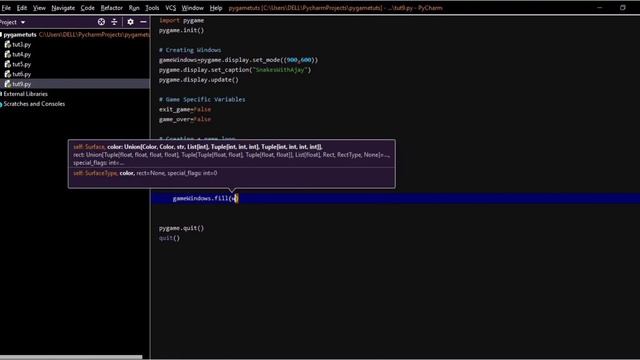Open tut3.py in project tree
Screen dimensions: 640x360
(22, 44)
